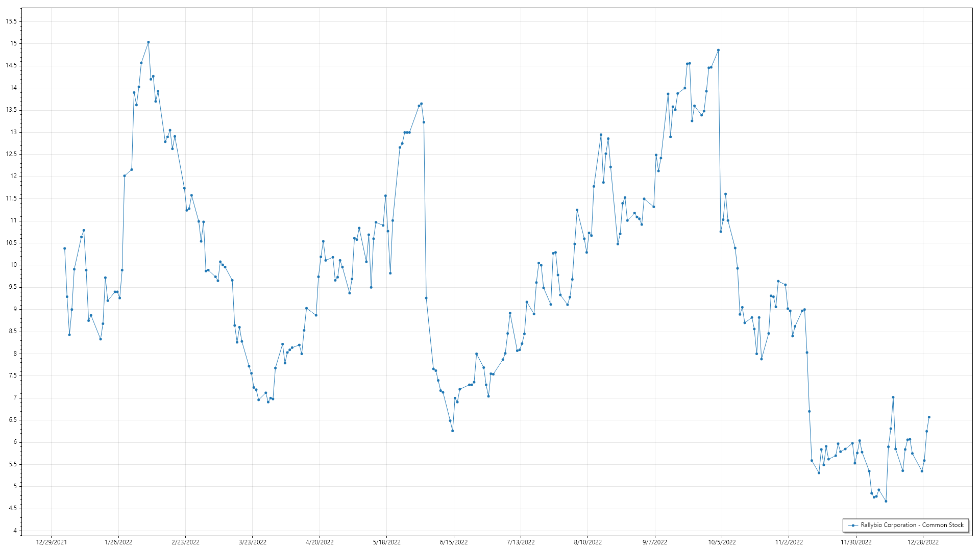Viewport: 980px width, 551px height.
Task: Click the 3/23/2022 x-axis date label
Action: point(253,542)
